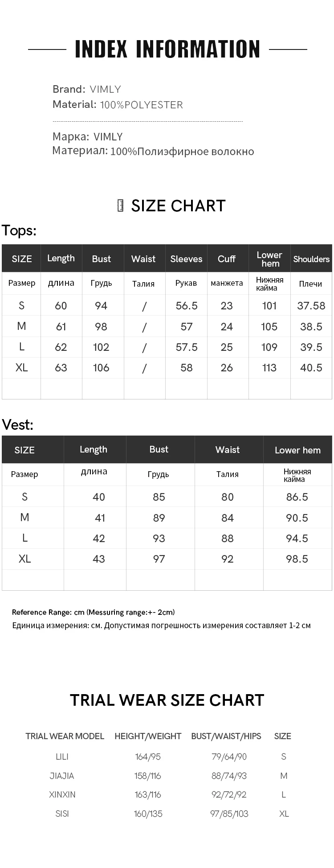This screenshot has width=334, height=868.
Task: Select XINXIN measurements 92/72/92
Action: coord(229,794)
